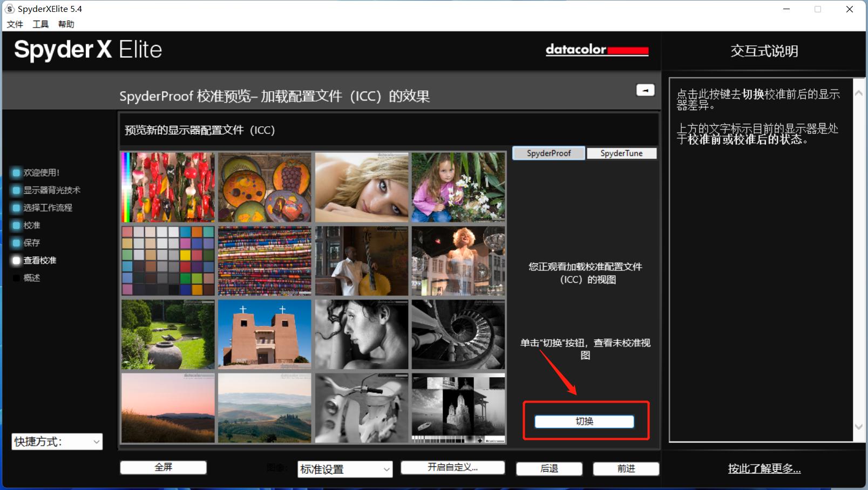Select the 显示器背光技术 step indicator
Screen dimensions: 868x490
(x=16, y=190)
